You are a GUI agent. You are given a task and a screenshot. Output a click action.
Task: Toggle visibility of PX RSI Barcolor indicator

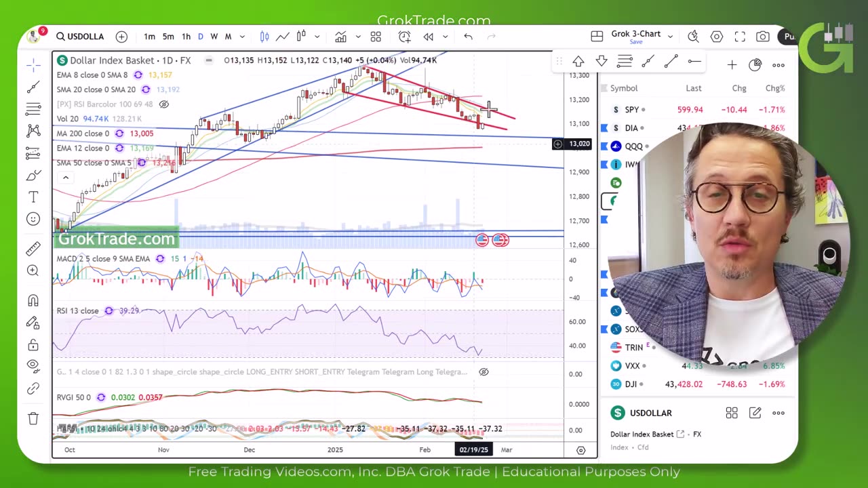tap(163, 104)
